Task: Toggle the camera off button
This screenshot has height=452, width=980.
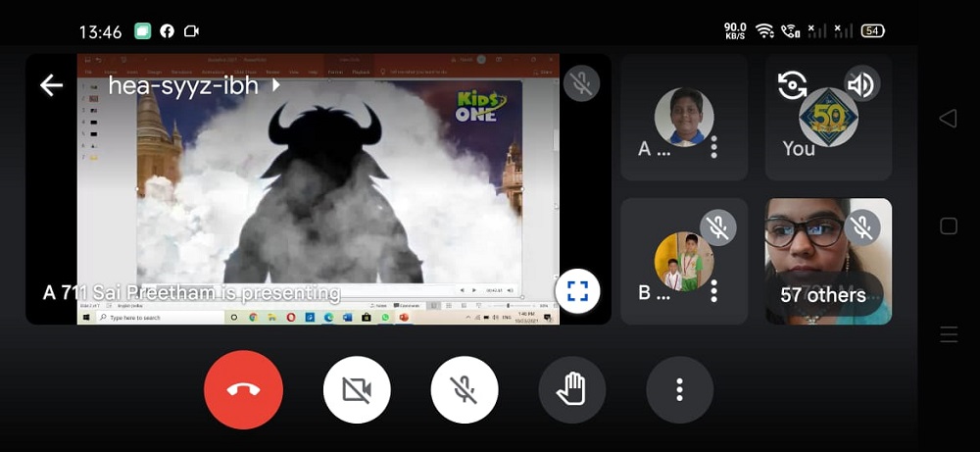Action: click(357, 389)
